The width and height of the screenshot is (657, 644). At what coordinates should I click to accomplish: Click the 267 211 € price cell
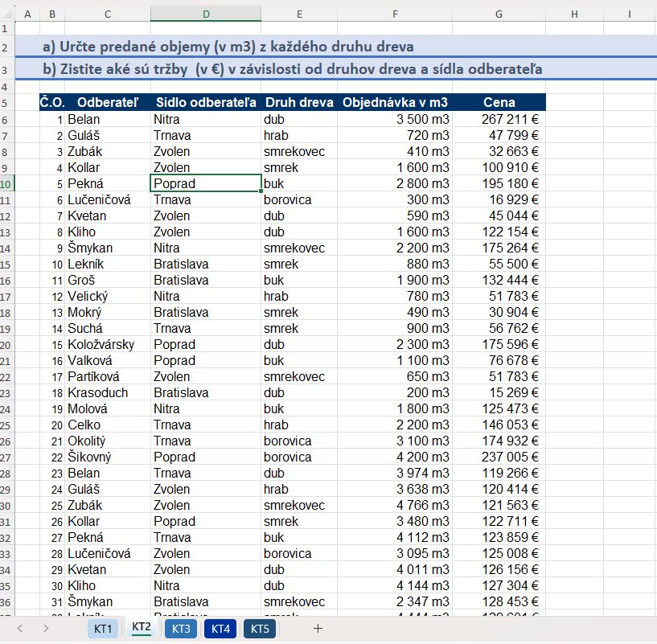(499, 120)
